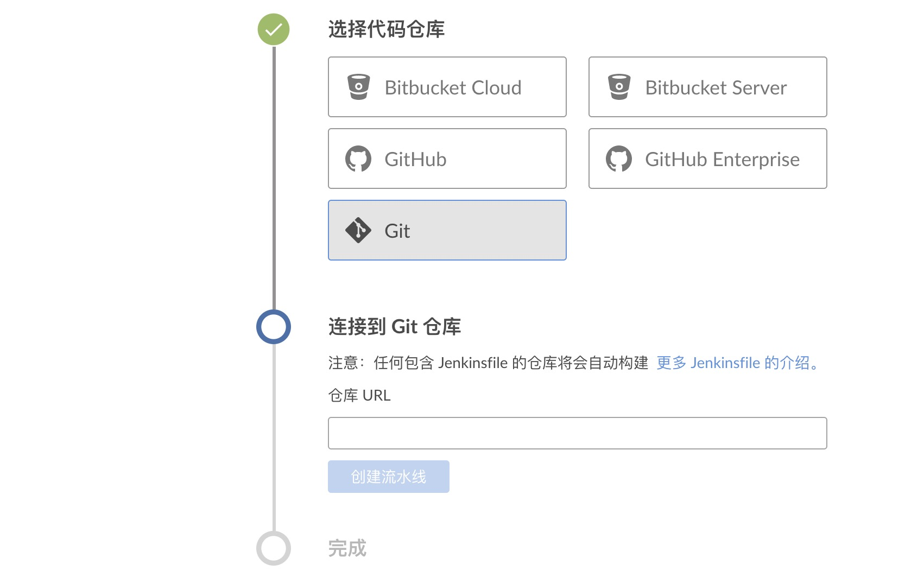This screenshot has width=924, height=583.
Task: Click the green checkmark step indicator
Action: [274, 29]
